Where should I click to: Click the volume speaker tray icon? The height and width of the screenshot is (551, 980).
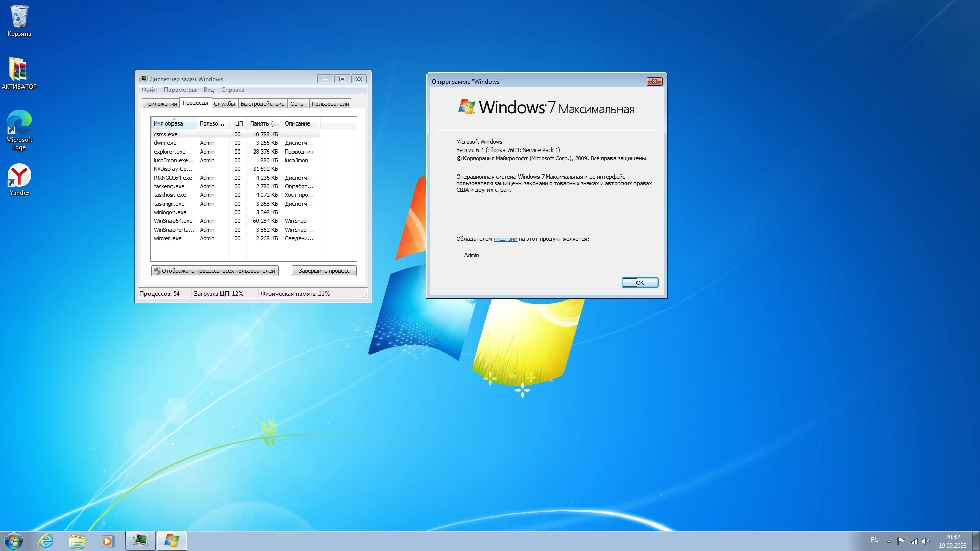[926, 541]
